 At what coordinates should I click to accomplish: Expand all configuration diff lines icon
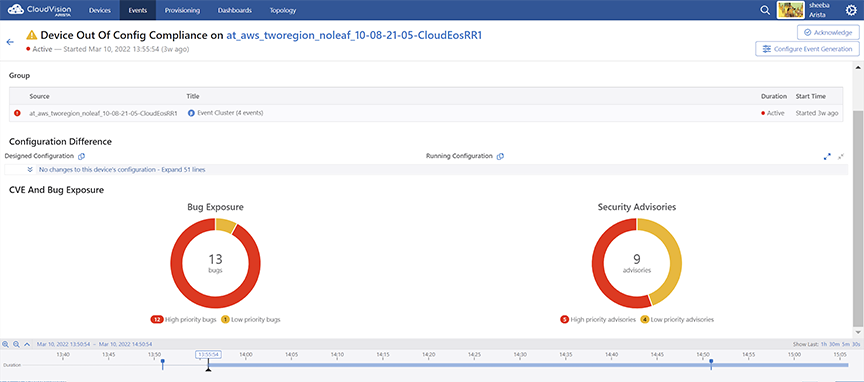click(827, 157)
